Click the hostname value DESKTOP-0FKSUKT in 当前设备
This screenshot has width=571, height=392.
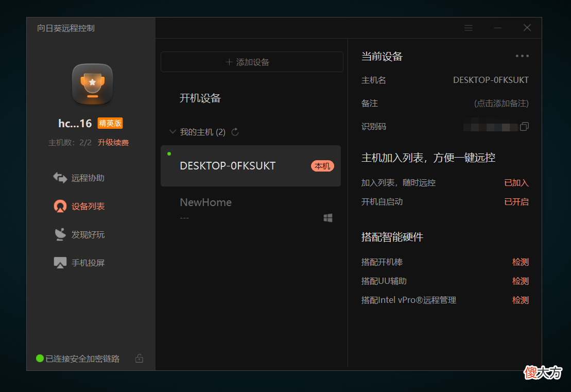[491, 80]
